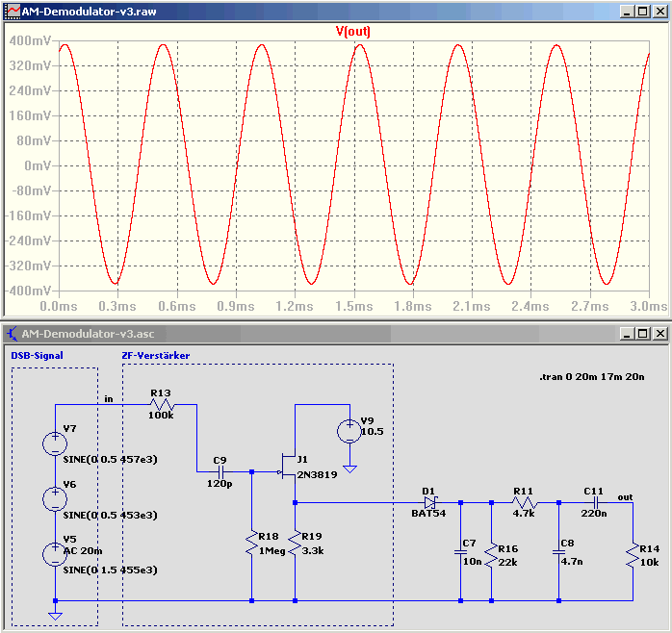672x633 pixels.
Task: Click the V9 voltage source symbol
Action: 349,431
